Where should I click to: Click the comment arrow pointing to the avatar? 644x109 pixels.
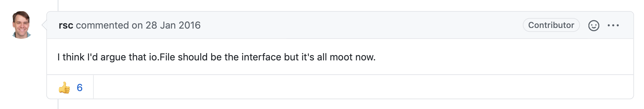pos(44,25)
